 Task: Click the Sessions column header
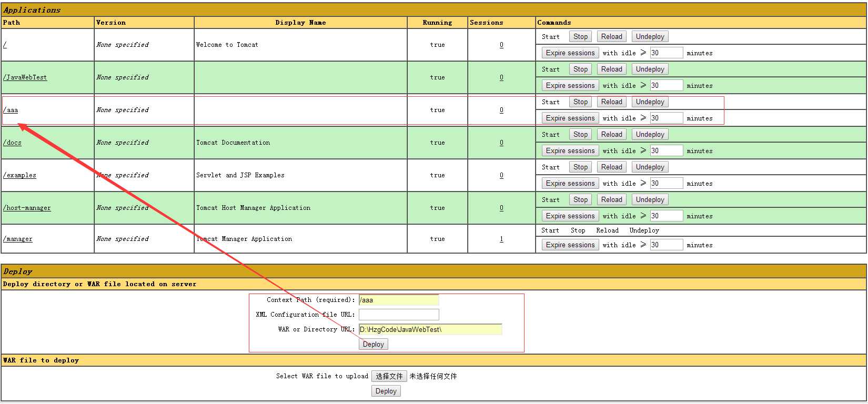tap(486, 23)
